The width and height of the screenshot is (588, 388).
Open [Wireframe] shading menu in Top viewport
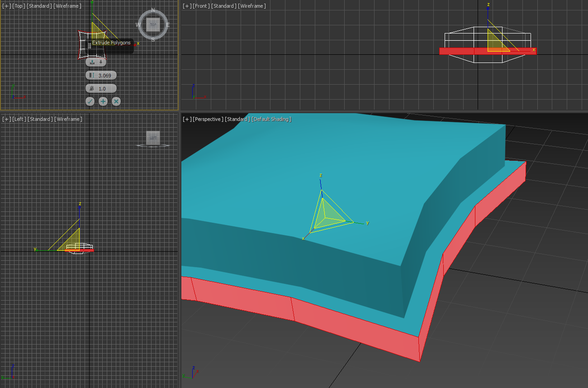click(67, 6)
